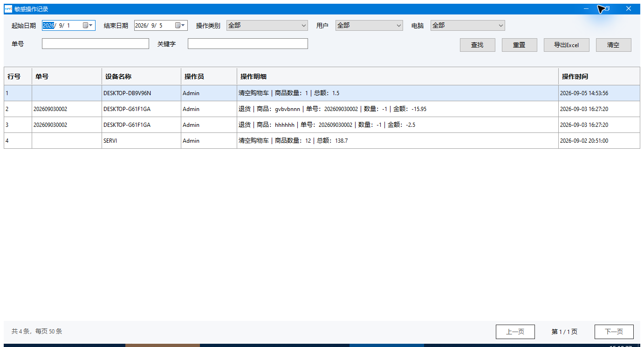
Task: Click the 2026-09-02 20:51:00 time cell
Action: [599, 141]
